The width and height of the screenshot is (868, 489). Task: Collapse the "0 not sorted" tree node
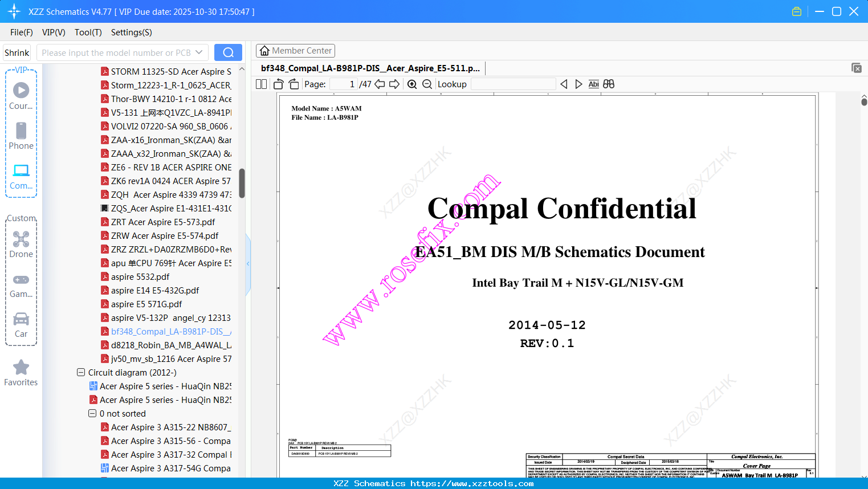tap(92, 413)
